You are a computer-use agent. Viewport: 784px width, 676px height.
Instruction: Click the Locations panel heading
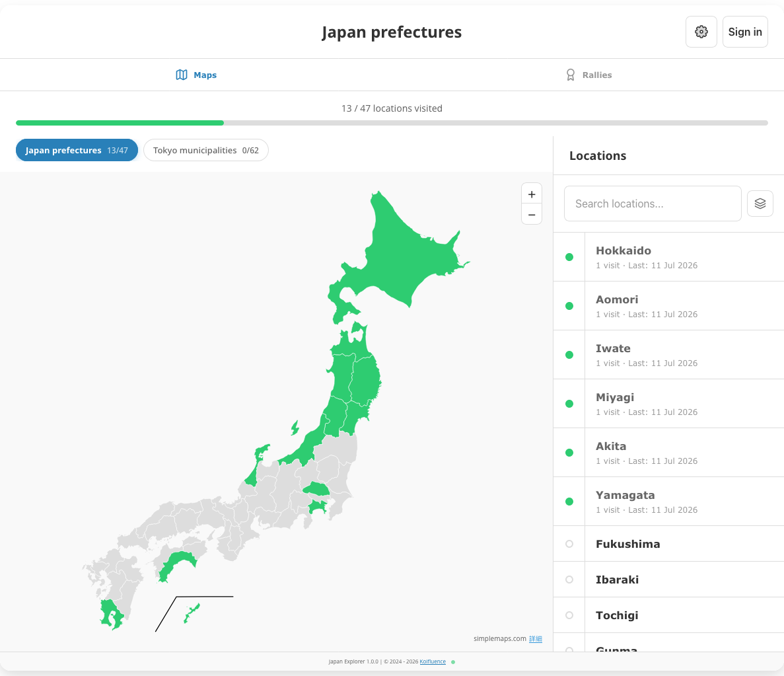click(x=598, y=155)
